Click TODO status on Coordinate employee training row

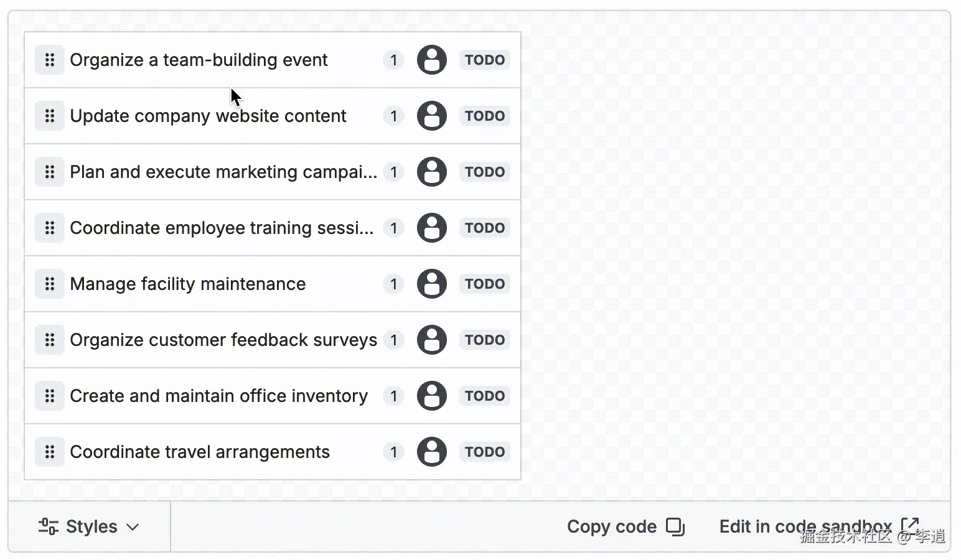click(485, 228)
